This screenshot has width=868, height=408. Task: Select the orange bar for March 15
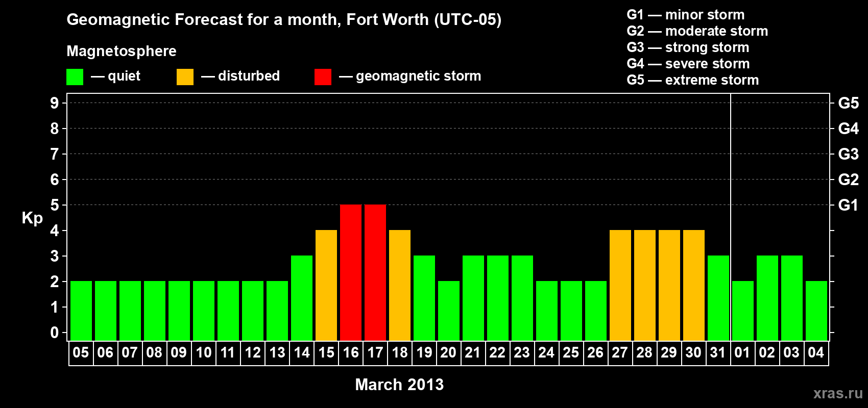(x=326, y=285)
